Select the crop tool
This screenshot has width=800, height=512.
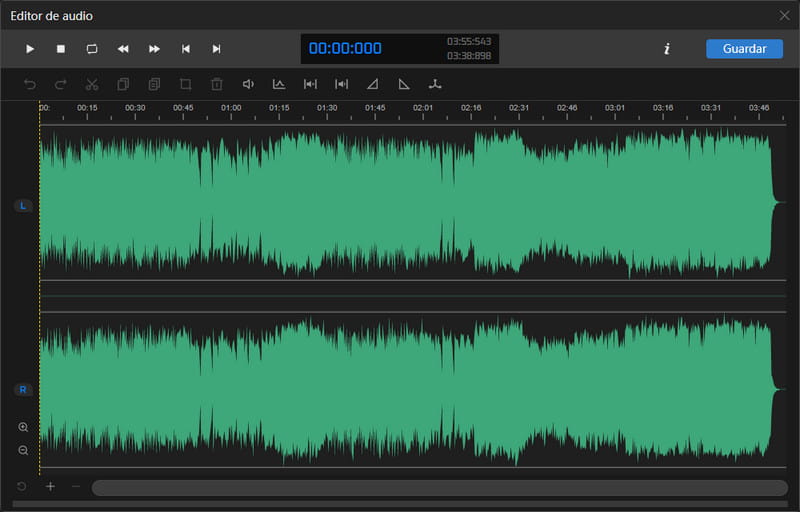point(186,84)
